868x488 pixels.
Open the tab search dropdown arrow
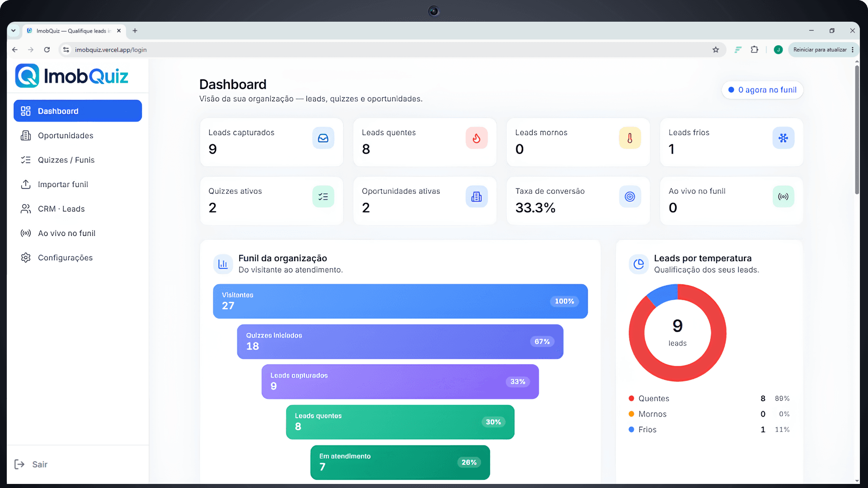pyautogui.click(x=14, y=31)
